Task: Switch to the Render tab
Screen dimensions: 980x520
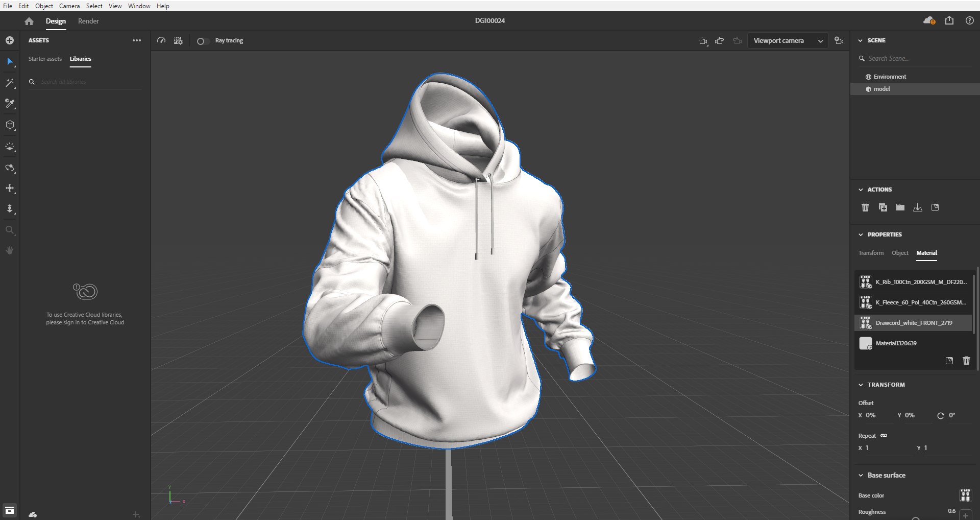Action: coord(88,21)
